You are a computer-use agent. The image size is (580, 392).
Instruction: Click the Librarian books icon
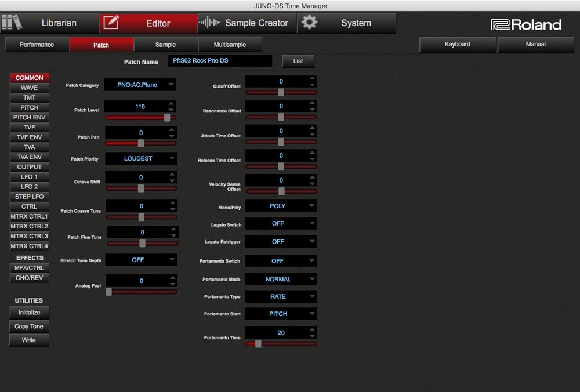tap(12, 23)
